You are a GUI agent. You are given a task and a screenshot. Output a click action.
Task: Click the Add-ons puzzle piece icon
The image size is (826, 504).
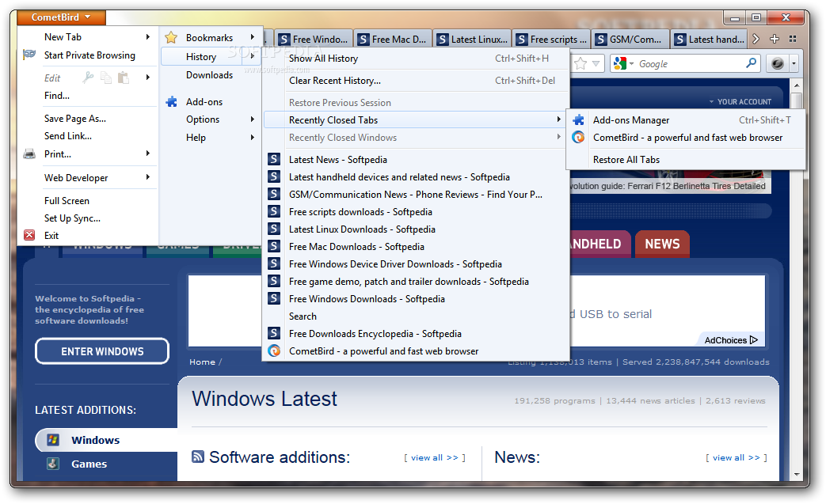(171, 101)
